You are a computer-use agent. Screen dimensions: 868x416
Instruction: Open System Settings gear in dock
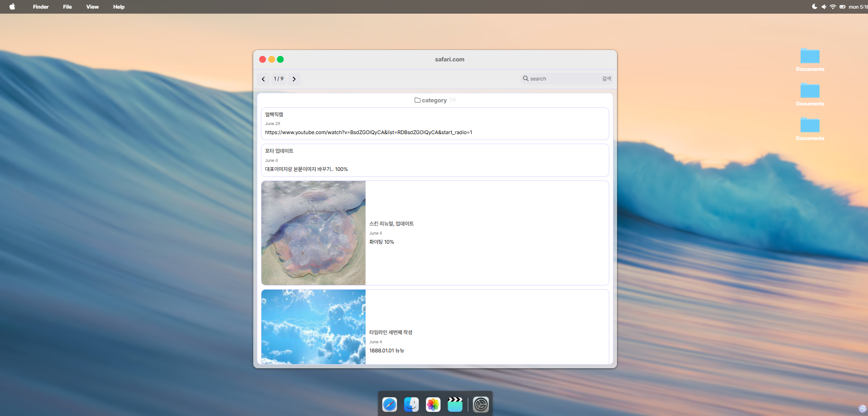[x=481, y=404]
